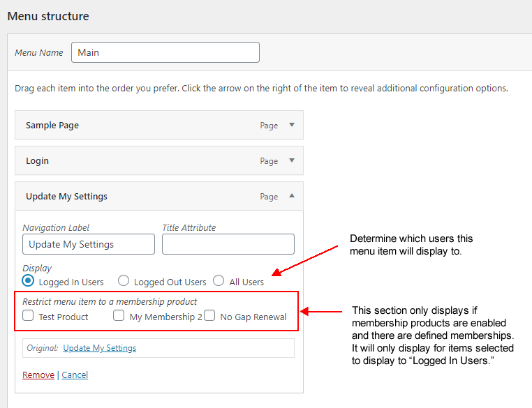The height and width of the screenshot is (408, 532).
Task: Click the Cancel link
Action: (75, 375)
